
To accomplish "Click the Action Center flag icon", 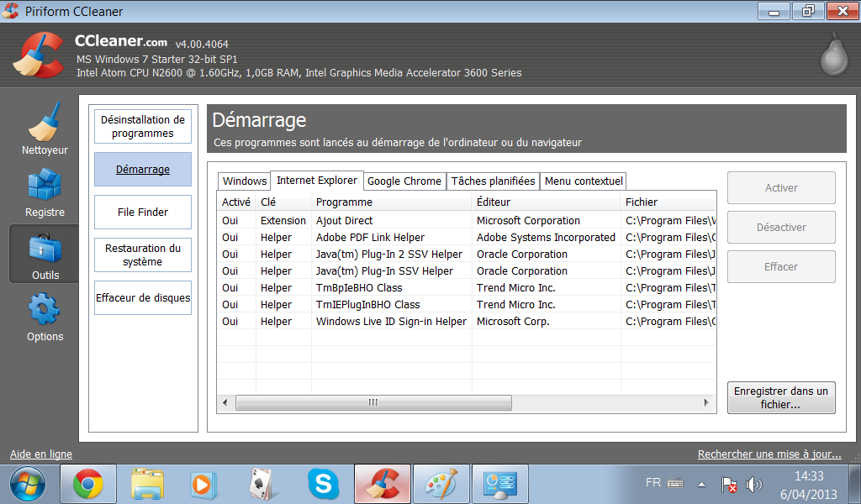I will coord(729,484).
